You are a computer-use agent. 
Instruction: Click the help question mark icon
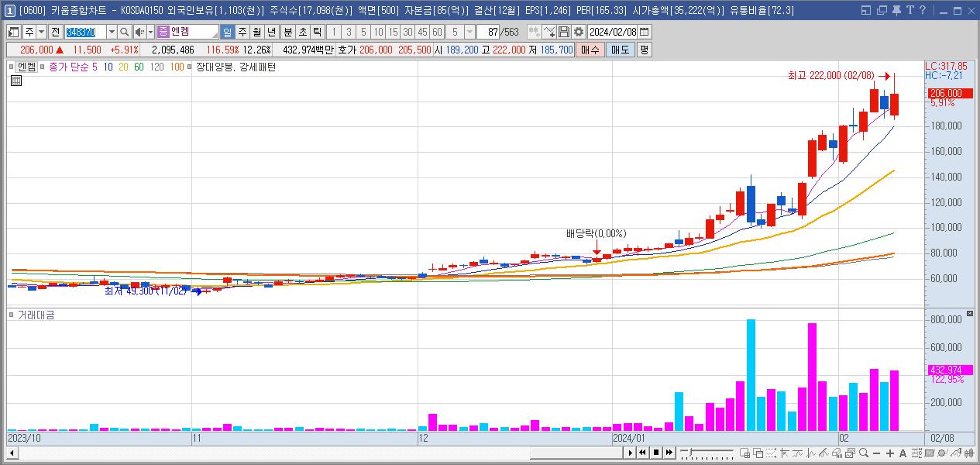point(923,10)
